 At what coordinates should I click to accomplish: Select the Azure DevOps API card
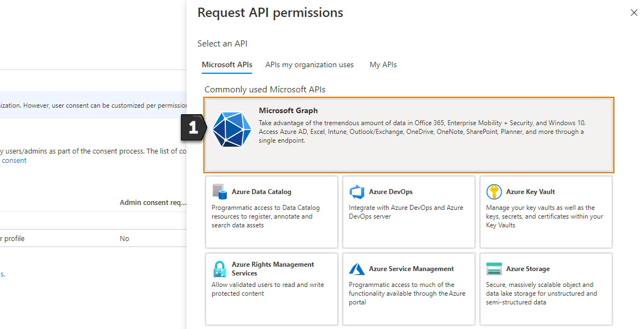pyautogui.click(x=408, y=212)
